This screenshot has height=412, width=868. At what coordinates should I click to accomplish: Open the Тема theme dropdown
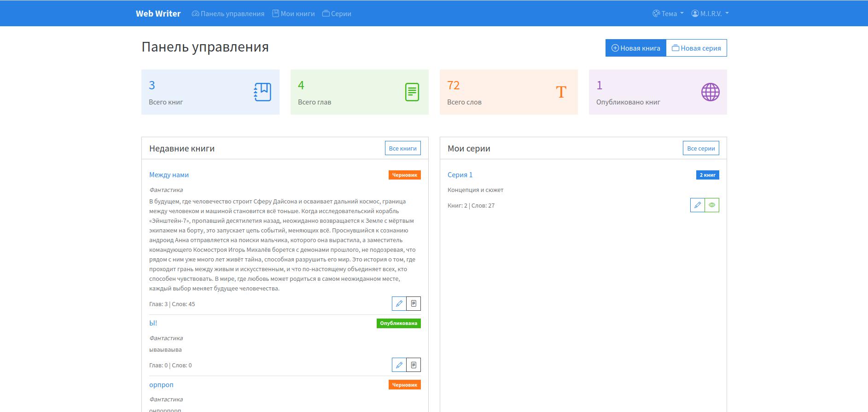(x=668, y=14)
